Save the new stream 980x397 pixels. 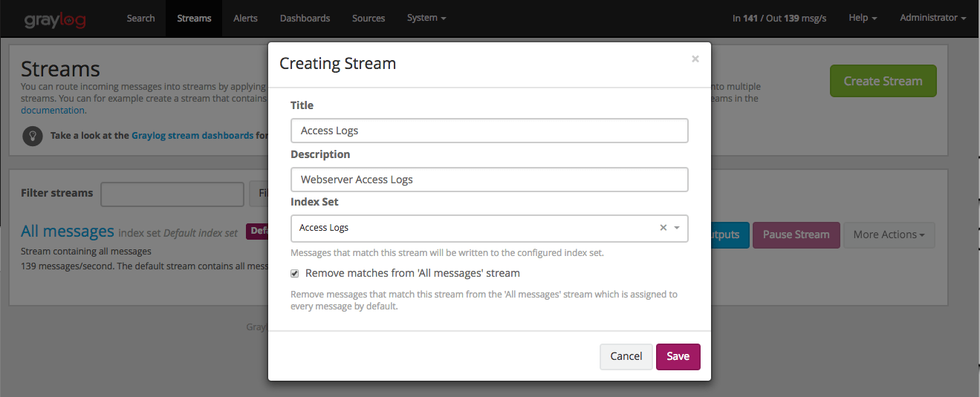pos(678,356)
